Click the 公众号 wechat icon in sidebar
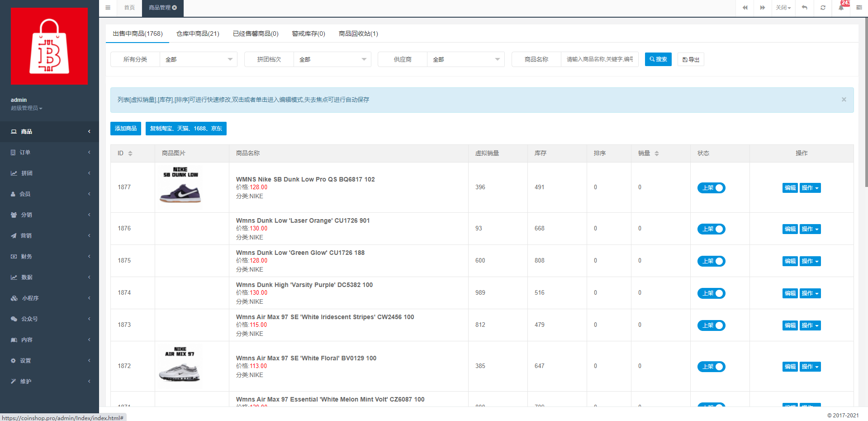This screenshot has width=868, height=421. (x=14, y=319)
